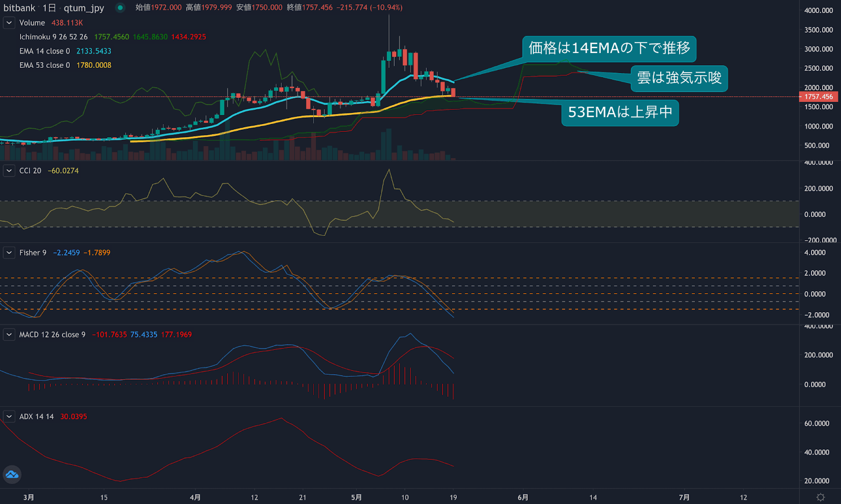Viewport: 841px width, 504px height.
Task: Click the 6月 date on time axis
Action: pos(522,497)
